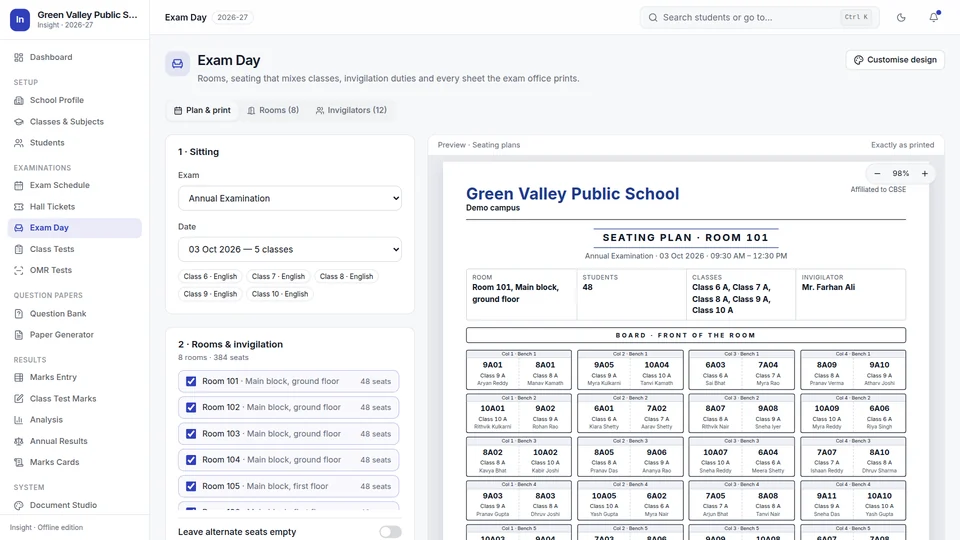Click the Class Tests sidebar icon
This screenshot has width=960, height=540.
coord(19,249)
